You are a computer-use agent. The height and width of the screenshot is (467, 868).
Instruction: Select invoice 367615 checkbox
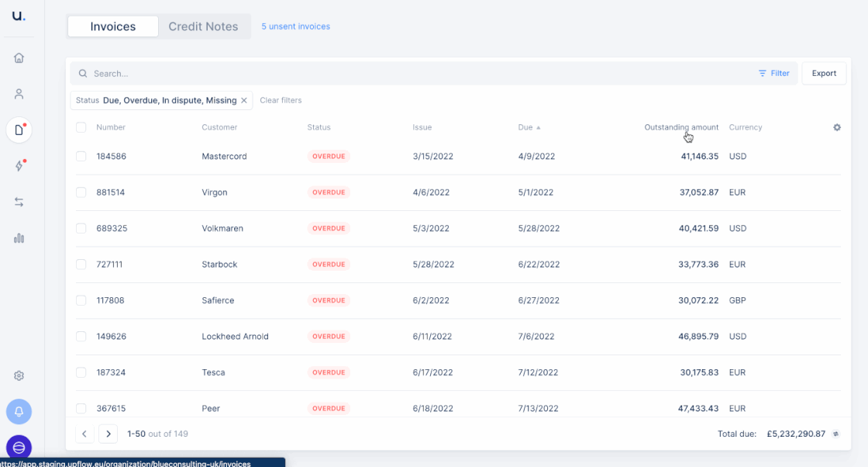(81, 408)
